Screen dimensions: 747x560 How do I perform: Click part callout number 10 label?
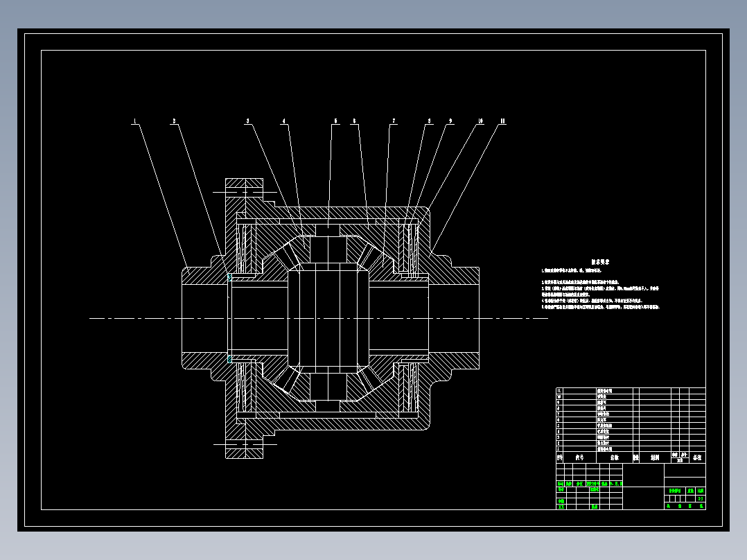pyautogui.click(x=480, y=121)
